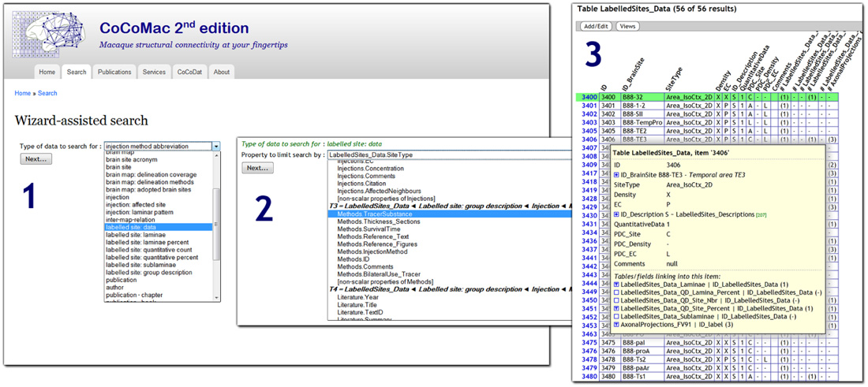The image size is (868, 387).
Task: Select 'brain map: adopted brain sites'
Action: (x=148, y=190)
